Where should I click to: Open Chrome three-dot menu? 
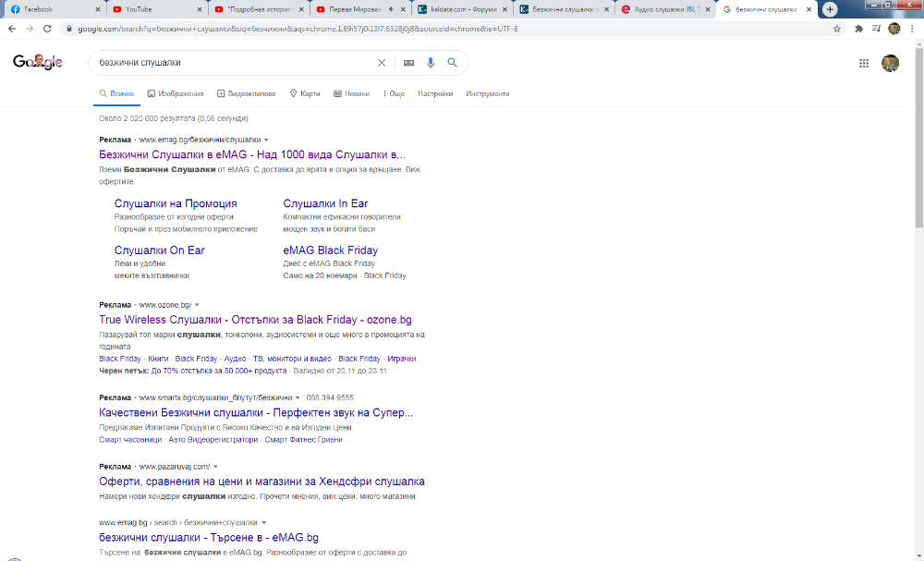coord(912,29)
